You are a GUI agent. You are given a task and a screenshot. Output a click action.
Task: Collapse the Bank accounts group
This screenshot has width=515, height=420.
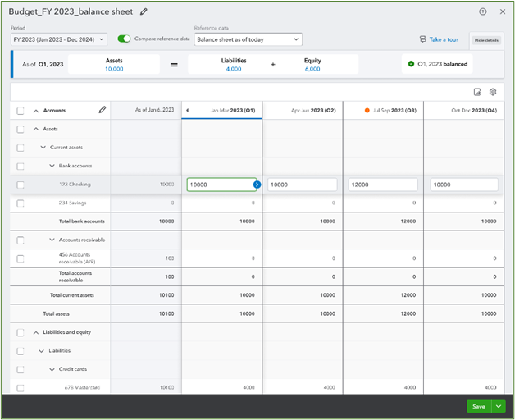coord(51,166)
